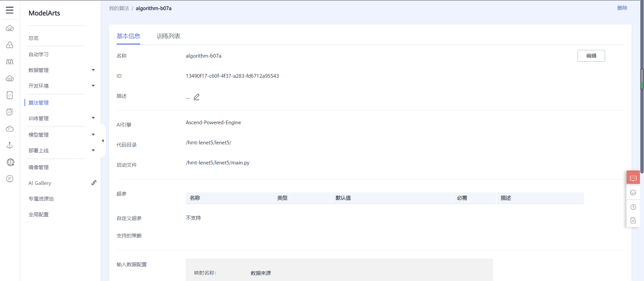Open 数据管理 in the sidebar
This screenshot has width=644, height=281.
pyautogui.click(x=39, y=70)
